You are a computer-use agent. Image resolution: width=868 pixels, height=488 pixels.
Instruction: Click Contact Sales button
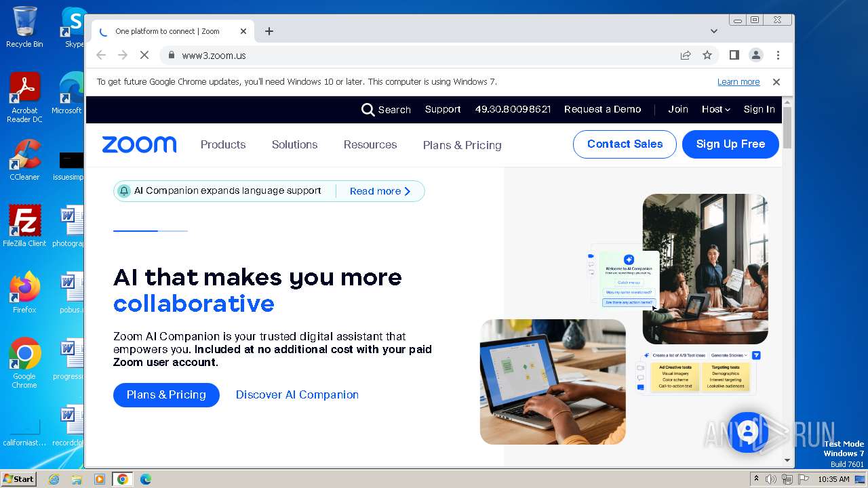(625, 144)
